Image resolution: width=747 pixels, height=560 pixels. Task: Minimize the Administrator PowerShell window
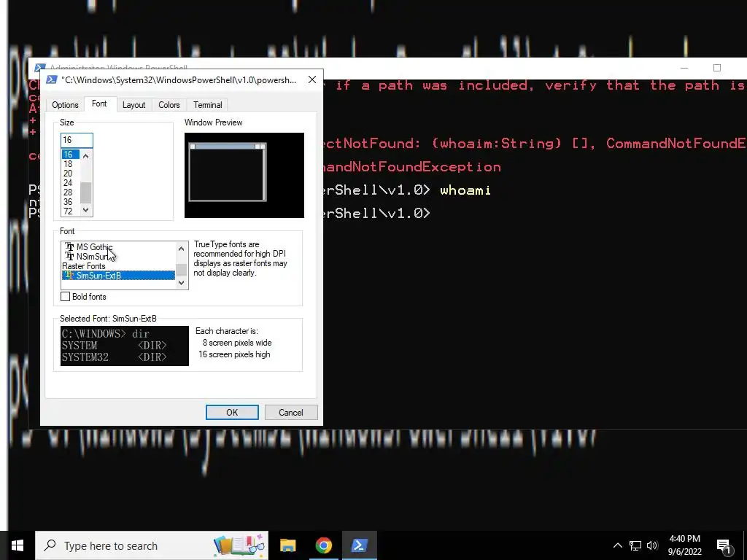coord(684,68)
